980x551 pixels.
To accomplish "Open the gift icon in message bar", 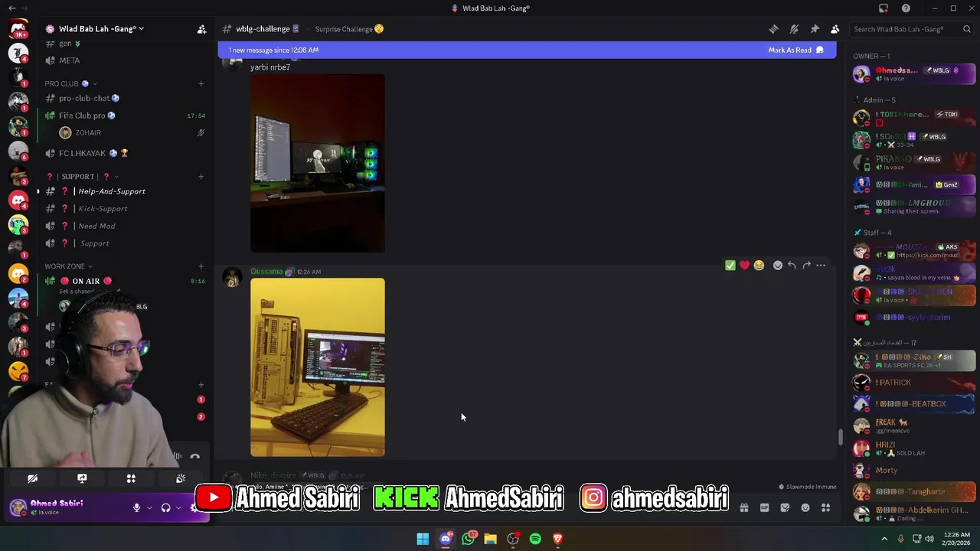I will [x=744, y=507].
